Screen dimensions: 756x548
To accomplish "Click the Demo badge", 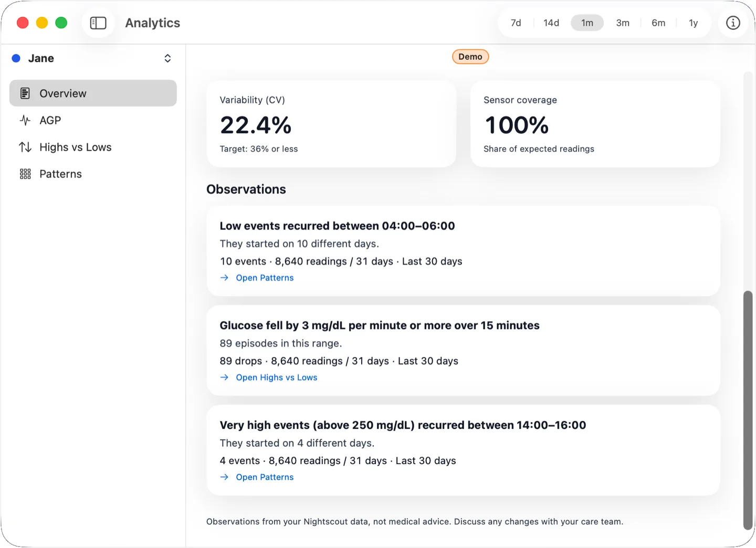I will click(470, 57).
